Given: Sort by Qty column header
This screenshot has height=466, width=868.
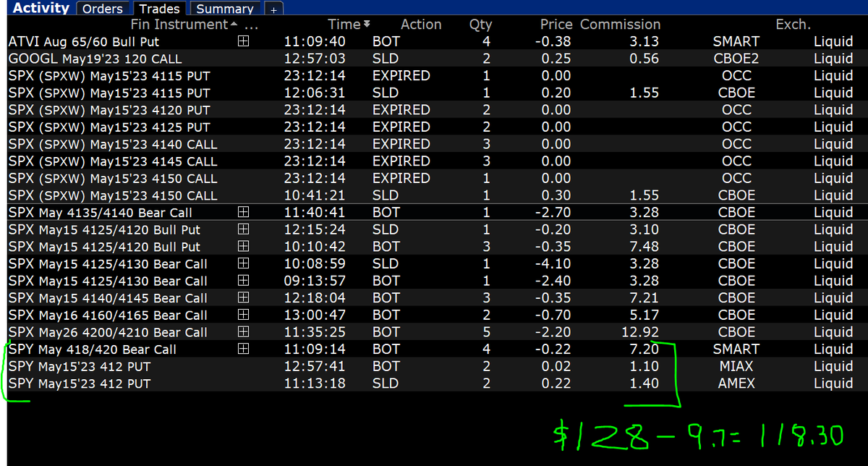Looking at the screenshot, I should click(480, 25).
